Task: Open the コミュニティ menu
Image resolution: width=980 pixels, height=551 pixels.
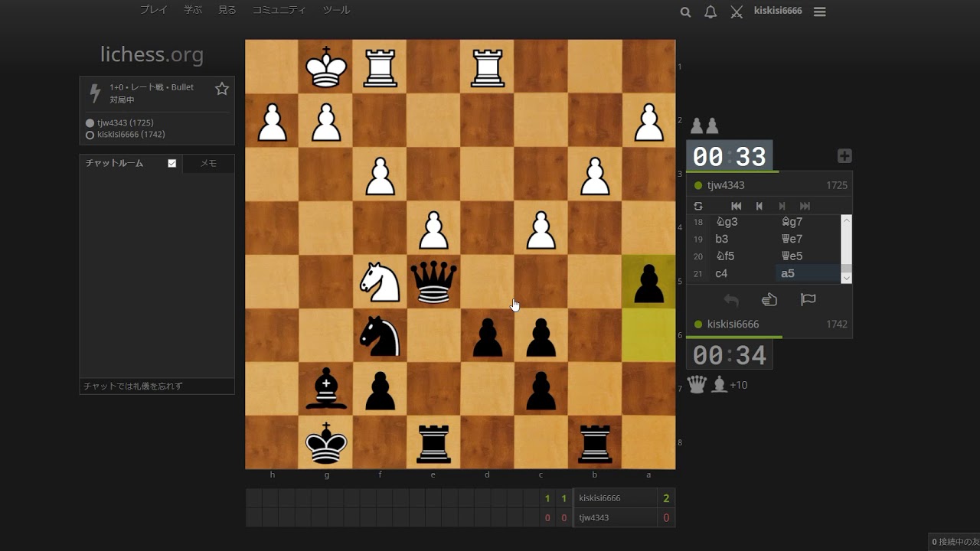Action: pyautogui.click(x=279, y=10)
